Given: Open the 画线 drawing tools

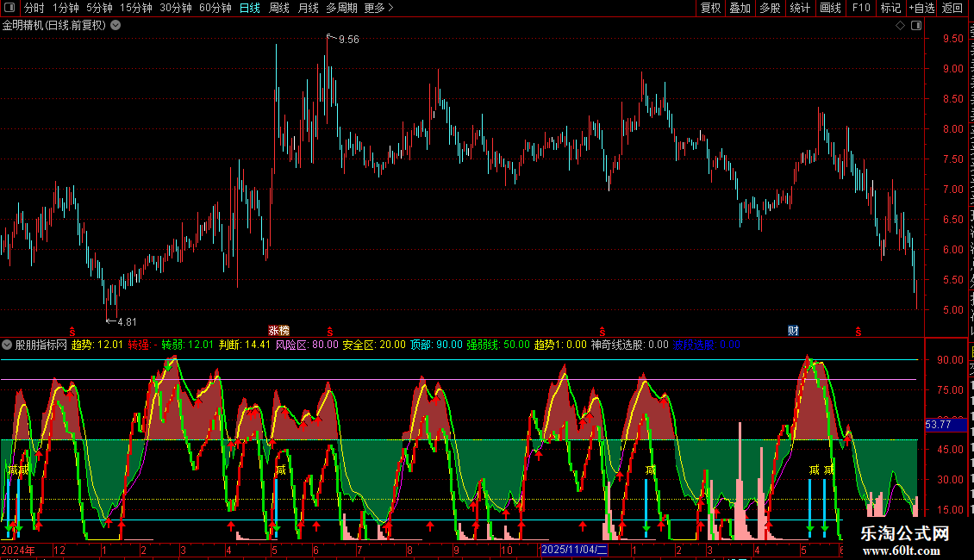Looking at the screenshot, I should pyautogui.click(x=831, y=8).
